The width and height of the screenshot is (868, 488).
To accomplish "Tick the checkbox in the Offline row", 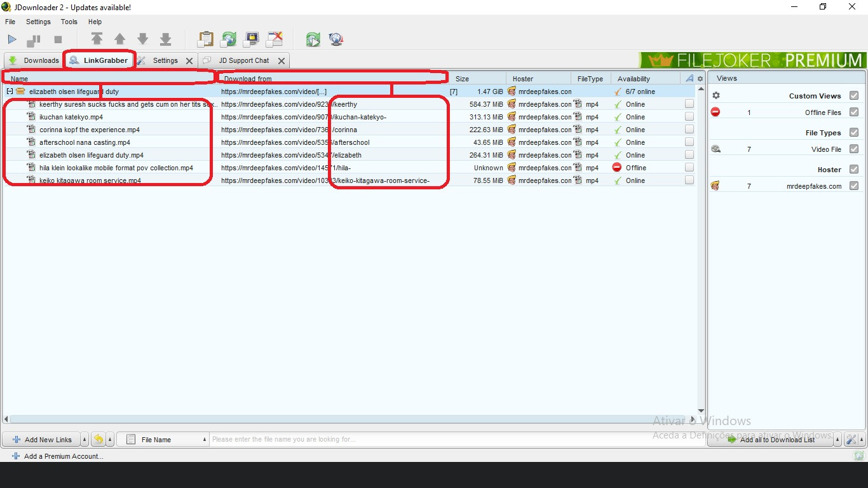I will (689, 168).
